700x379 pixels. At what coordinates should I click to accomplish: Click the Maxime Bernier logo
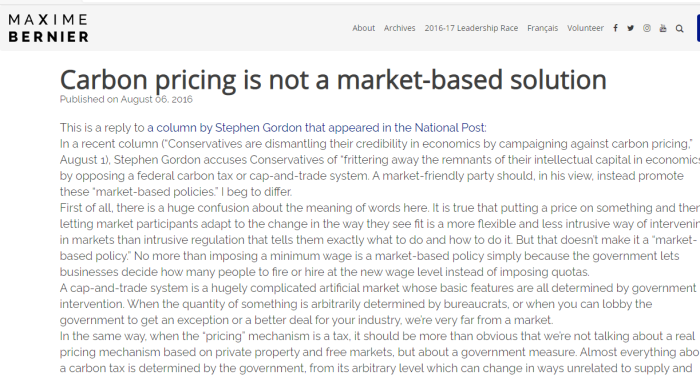pyautogui.click(x=48, y=28)
